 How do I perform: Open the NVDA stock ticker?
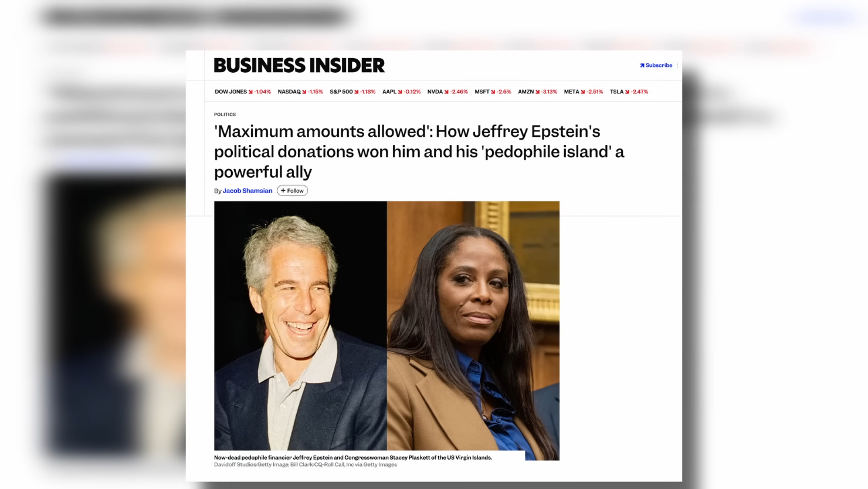tap(447, 92)
